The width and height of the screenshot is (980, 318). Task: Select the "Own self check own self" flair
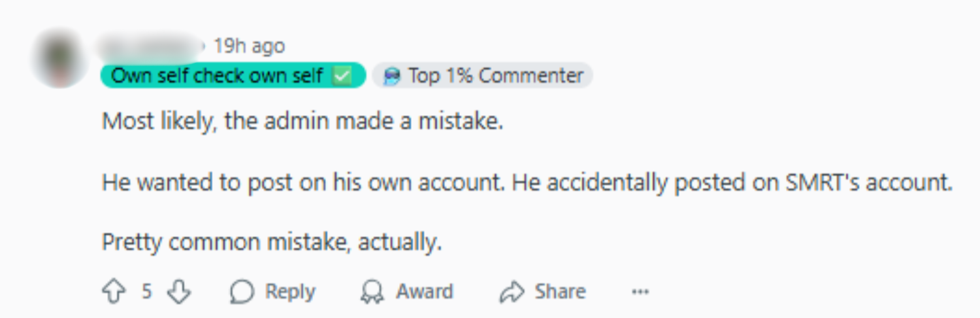pos(219,76)
